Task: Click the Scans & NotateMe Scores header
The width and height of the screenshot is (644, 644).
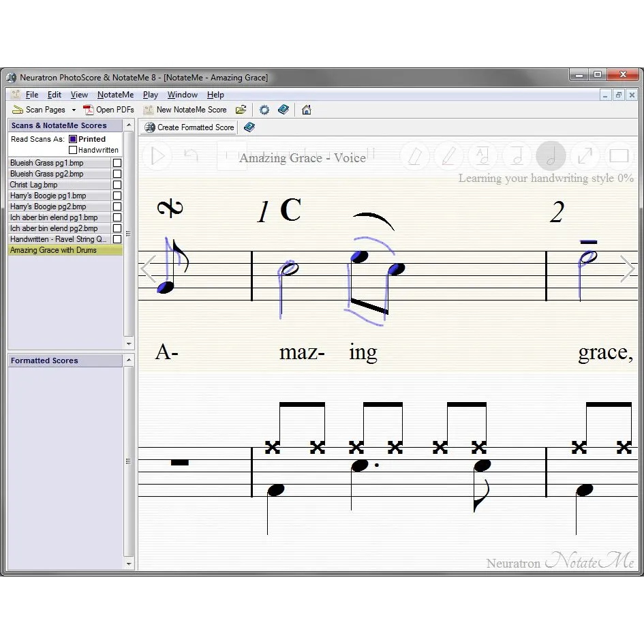Action: click(65, 125)
